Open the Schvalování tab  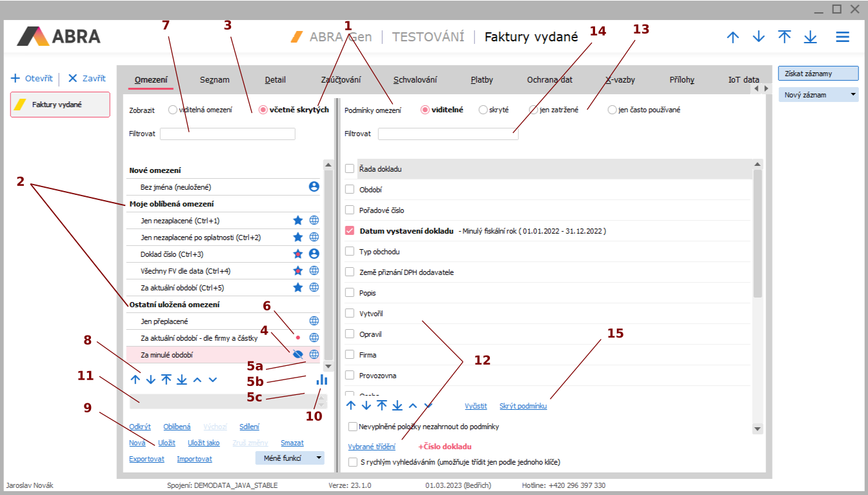point(415,80)
